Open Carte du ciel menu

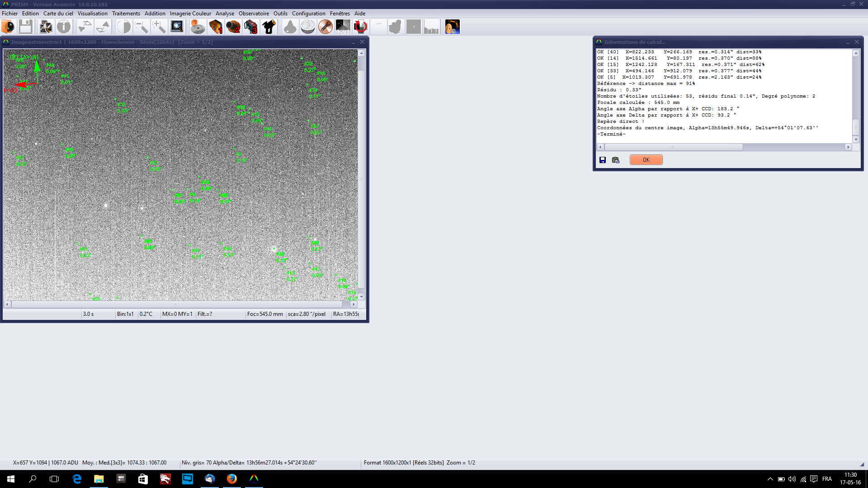[x=58, y=14]
